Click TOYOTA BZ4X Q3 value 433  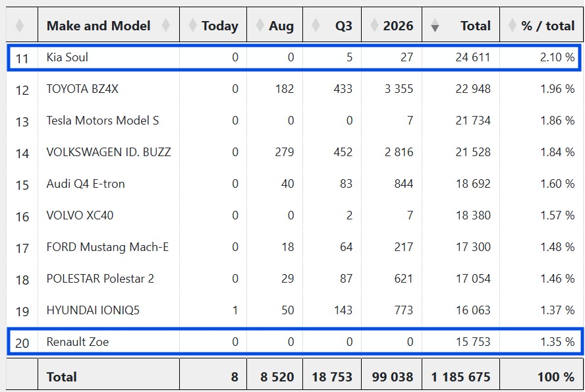(x=343, y=89)
